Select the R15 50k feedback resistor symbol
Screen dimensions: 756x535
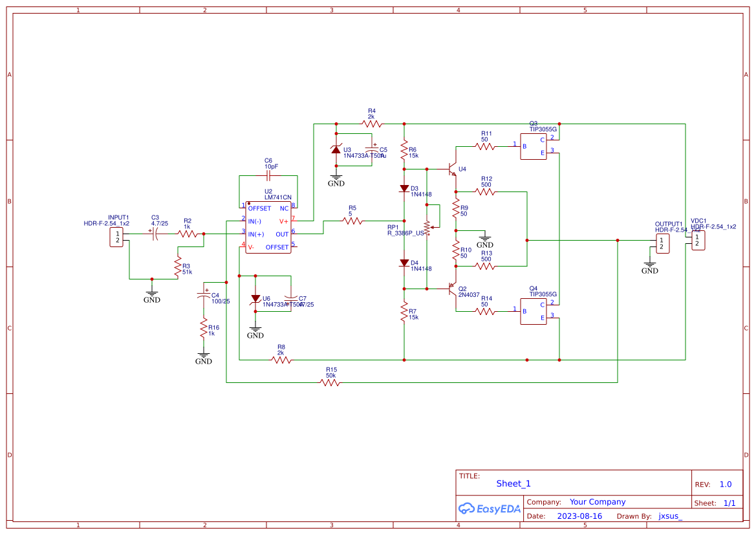coord(330,382)
